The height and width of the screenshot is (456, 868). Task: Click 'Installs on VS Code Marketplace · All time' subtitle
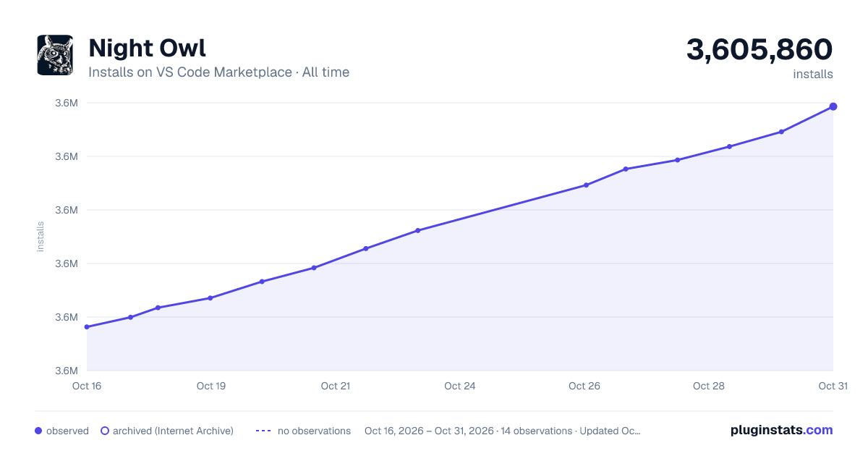pos(218,72)
